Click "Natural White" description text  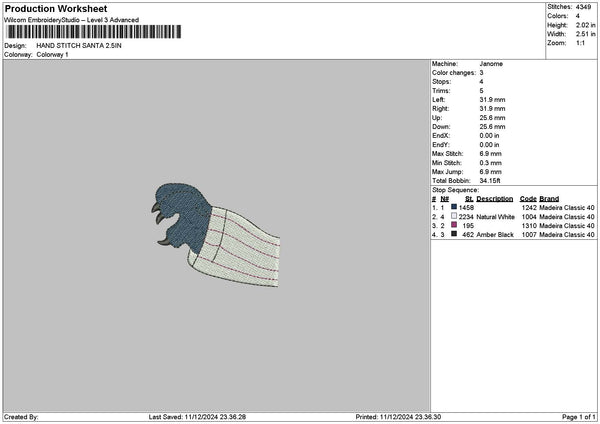tap(496, 217)
